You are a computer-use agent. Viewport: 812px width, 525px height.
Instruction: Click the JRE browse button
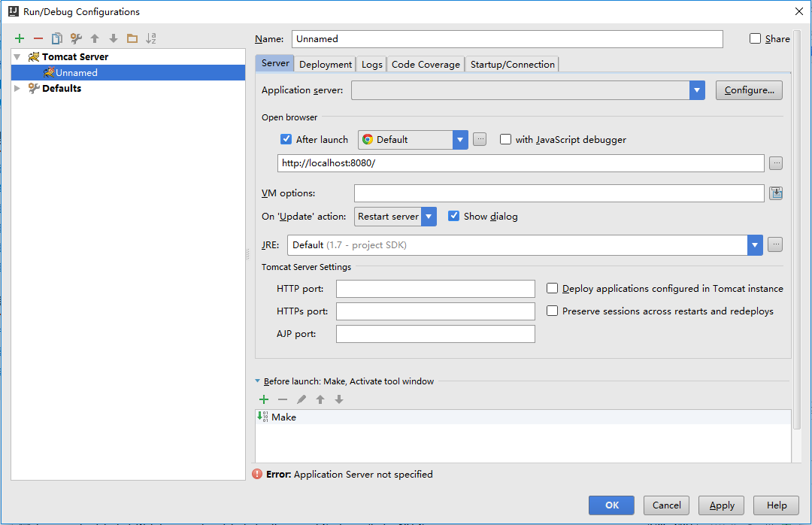pos(774,244)
